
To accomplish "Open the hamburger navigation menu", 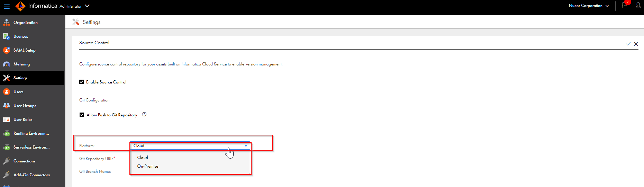I will (7, 6).
